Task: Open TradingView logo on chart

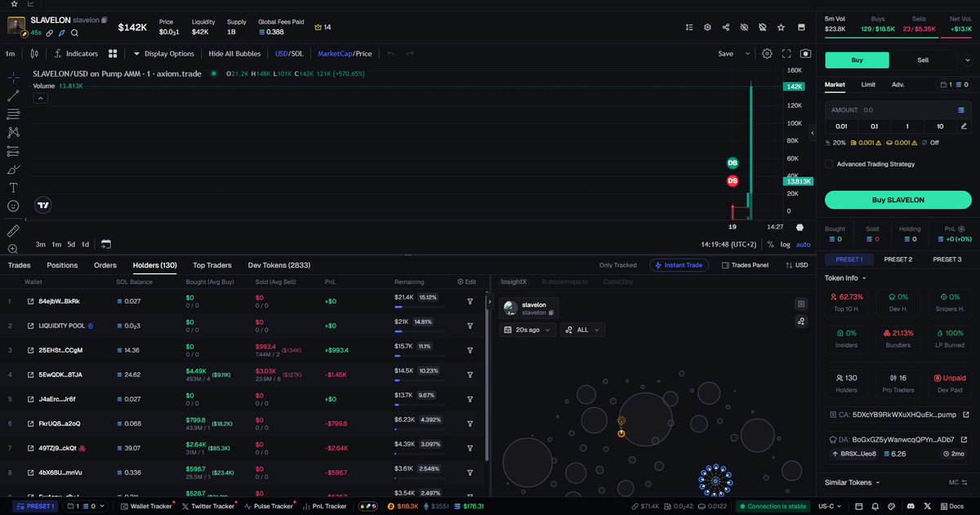Action: tap(43, 206)
